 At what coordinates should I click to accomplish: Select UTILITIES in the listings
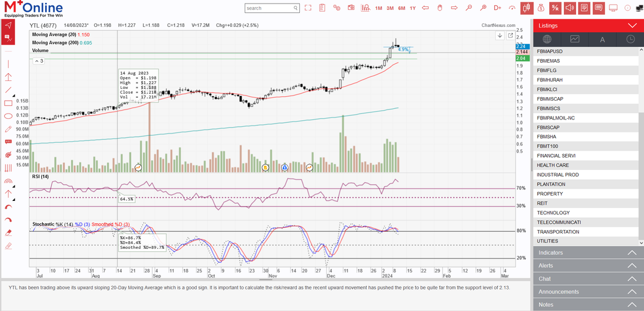[x=586, y=241]
